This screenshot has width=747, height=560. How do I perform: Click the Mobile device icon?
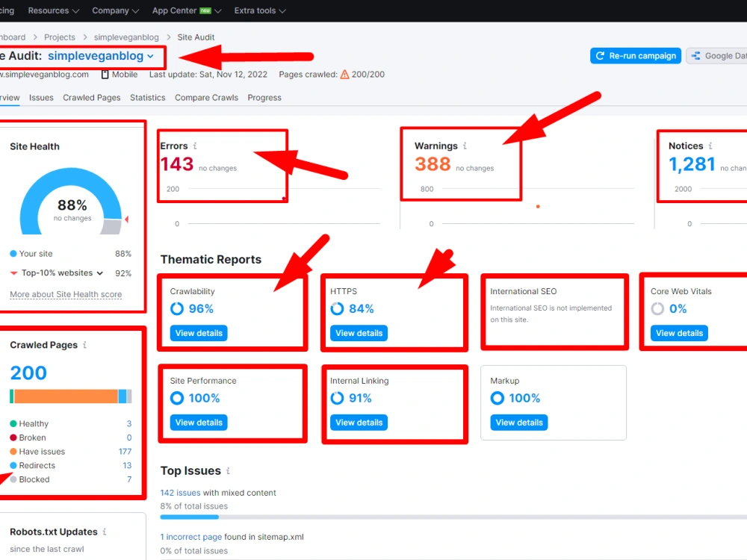pos(105,74)
